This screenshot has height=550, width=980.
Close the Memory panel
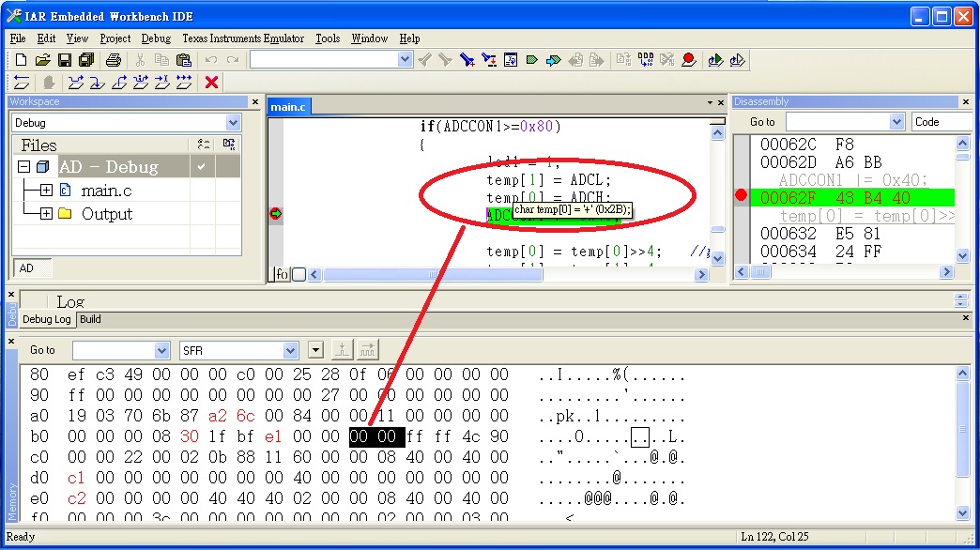pyautogui.click(x=10, y=342)
